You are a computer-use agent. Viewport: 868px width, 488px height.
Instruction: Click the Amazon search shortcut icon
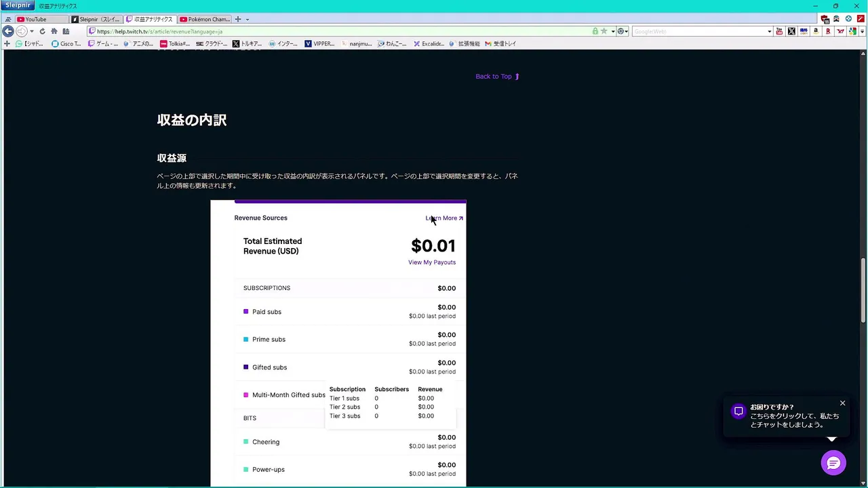pos(816,31)
